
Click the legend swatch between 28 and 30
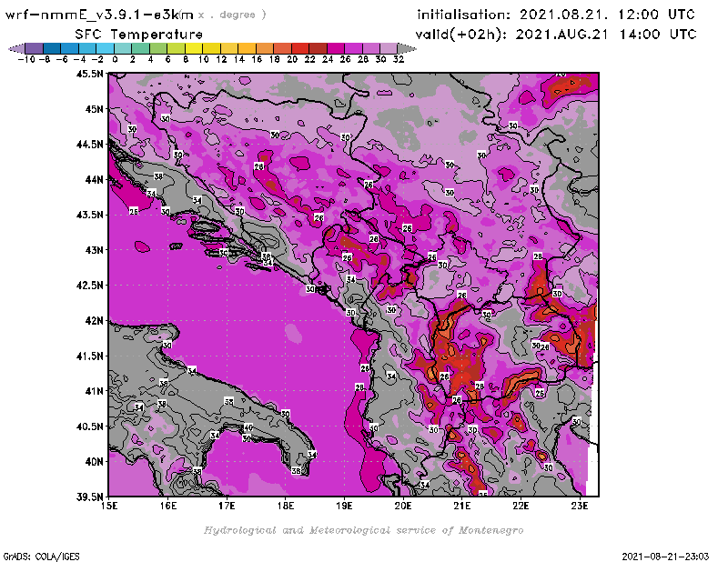point(371,48)
